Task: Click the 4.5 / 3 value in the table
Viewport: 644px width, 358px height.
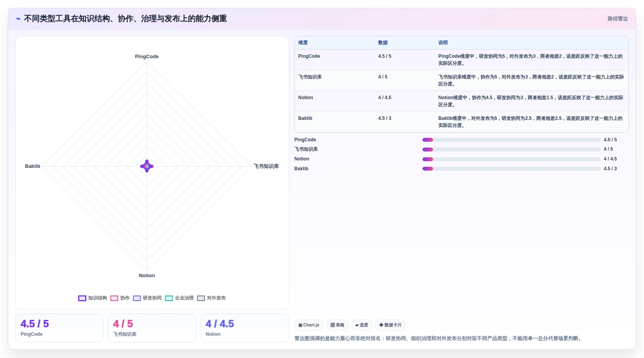Action: tap(385, 118)
